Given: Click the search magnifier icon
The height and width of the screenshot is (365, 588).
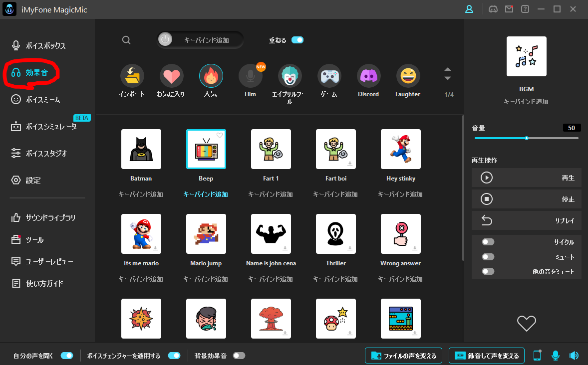Looking at the screenshot, I should (126, 40).
